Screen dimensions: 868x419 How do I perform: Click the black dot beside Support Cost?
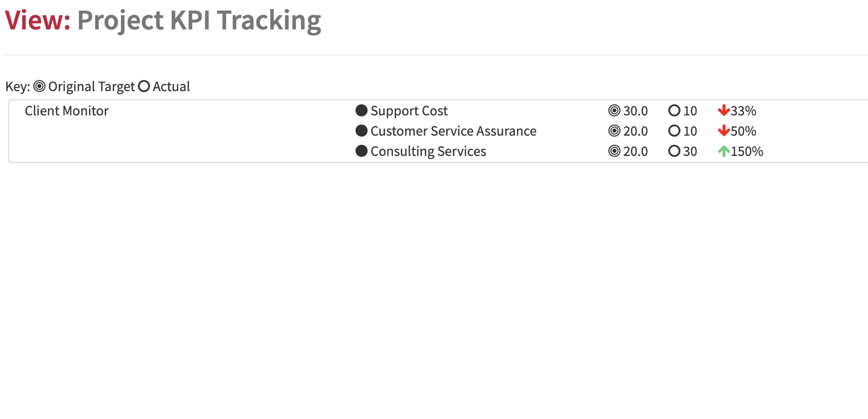pyautogui.click(x=362, y=110)
